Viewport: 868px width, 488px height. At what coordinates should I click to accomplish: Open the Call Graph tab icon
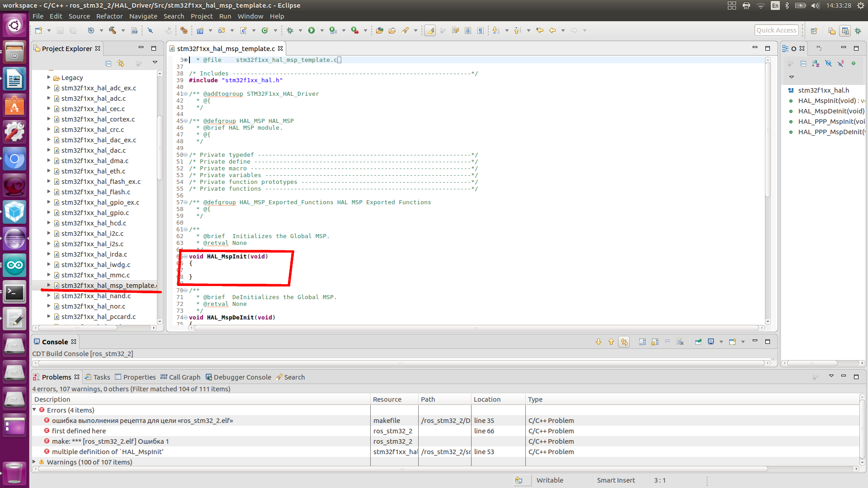coord(163,377)
